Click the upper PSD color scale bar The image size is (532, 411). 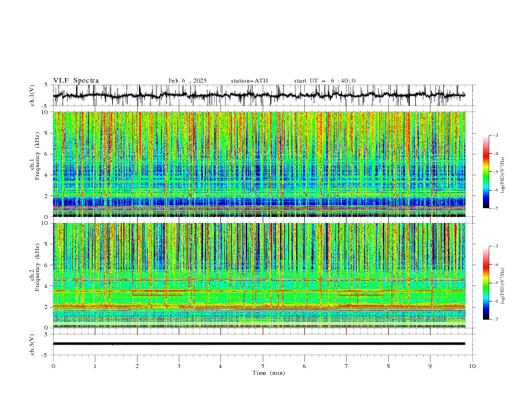click(486, 172)
